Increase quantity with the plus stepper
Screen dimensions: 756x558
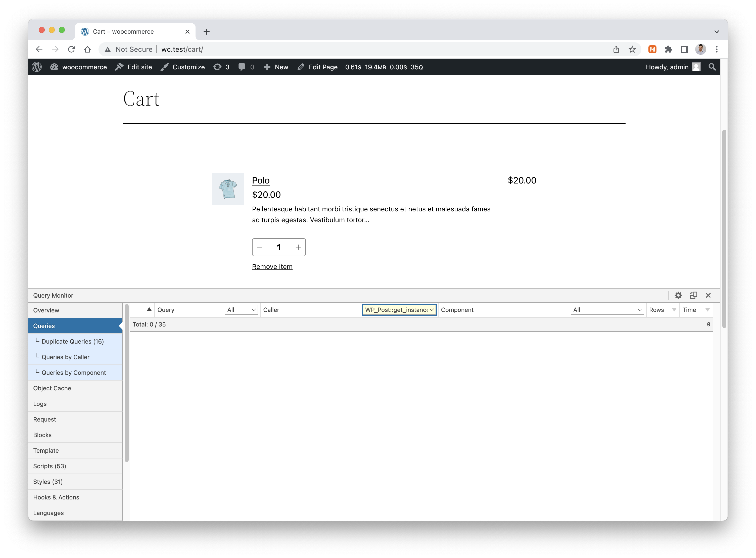[298, 247]
